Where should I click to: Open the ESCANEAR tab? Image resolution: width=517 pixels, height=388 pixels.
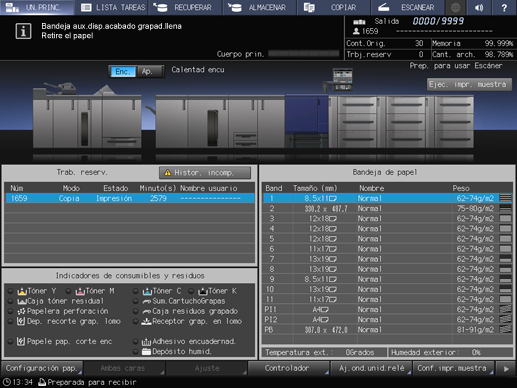pos(407,7)
